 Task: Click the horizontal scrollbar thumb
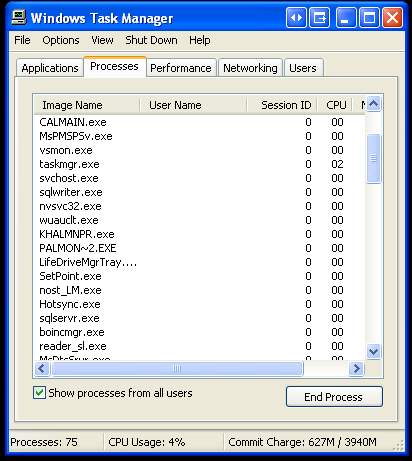pos(177,369)
